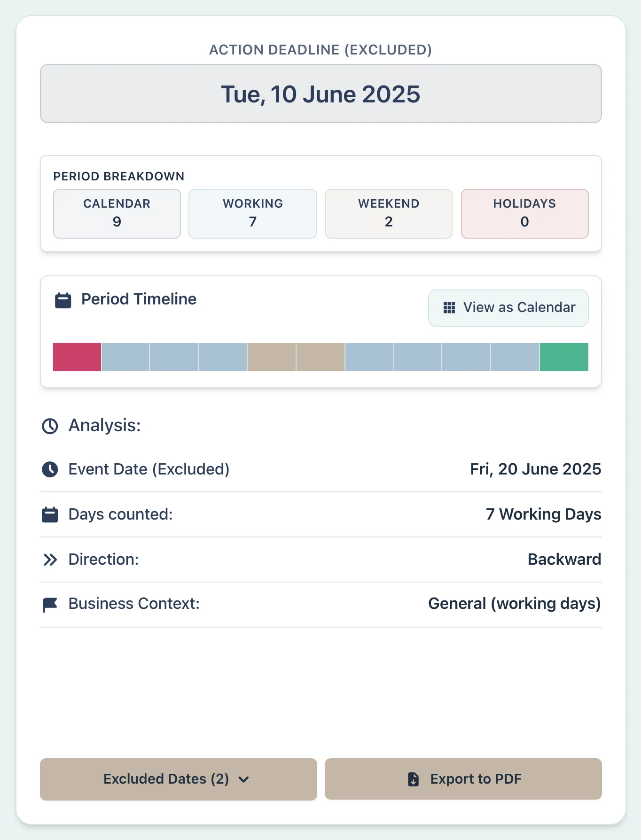Click the PDF file icon in Export button
Image resolution: width=641 pixels, height=840 pixels.
413,779
